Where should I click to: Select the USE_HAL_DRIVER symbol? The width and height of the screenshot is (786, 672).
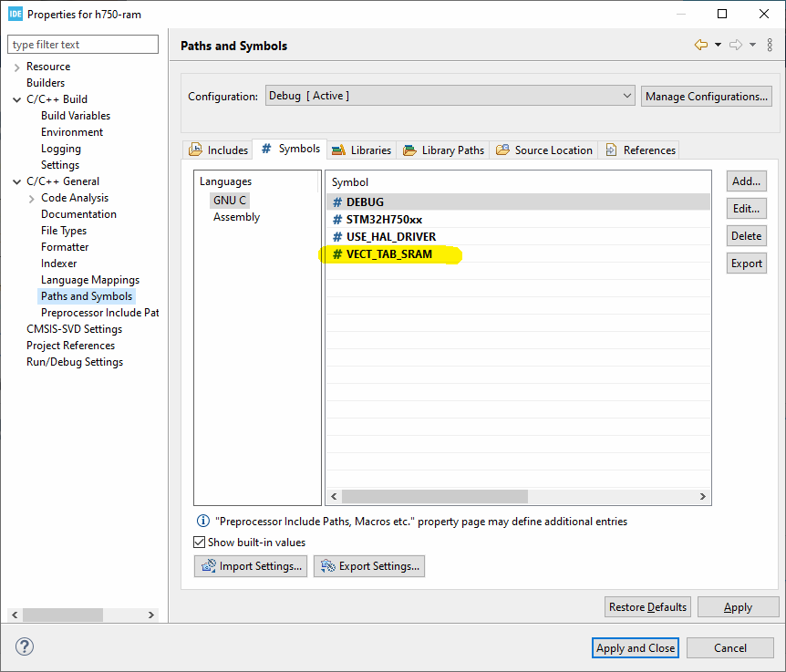518,236
